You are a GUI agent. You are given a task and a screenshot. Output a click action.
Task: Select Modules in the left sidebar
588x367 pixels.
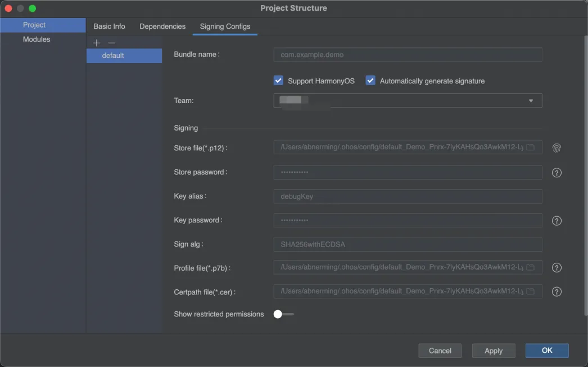[37, 39]
